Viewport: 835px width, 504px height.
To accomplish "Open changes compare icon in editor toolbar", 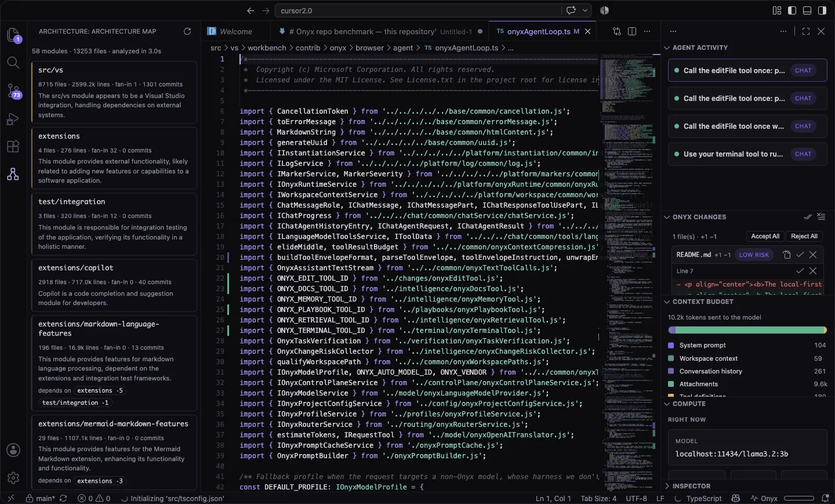I will [x=617, y=31].
